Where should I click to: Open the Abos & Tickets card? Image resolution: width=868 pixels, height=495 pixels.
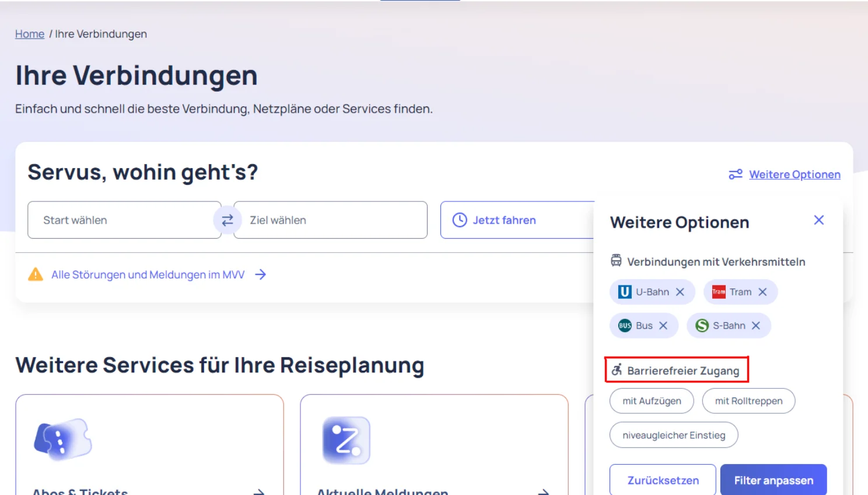150,445
